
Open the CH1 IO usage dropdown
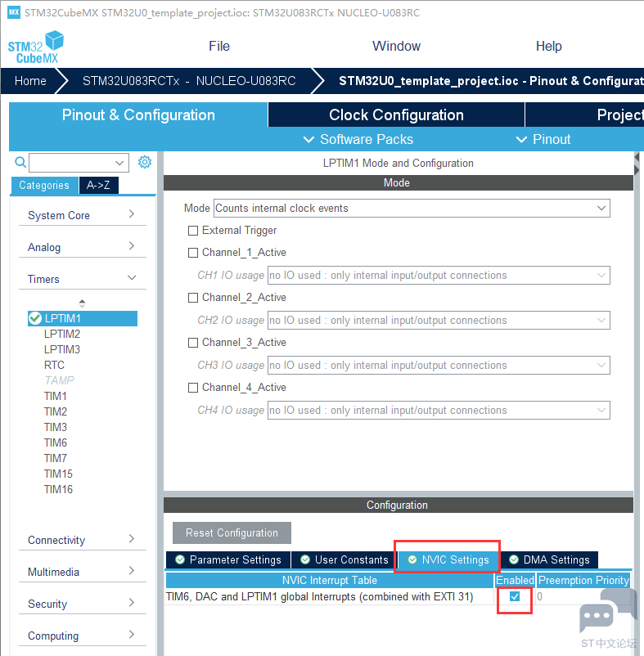tap(439, 276)
